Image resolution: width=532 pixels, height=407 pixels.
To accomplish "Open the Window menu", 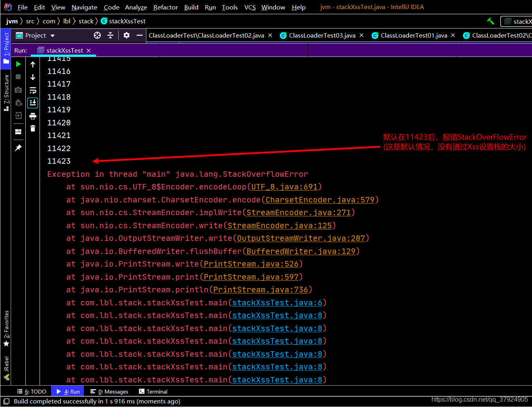I will (273, 7).
